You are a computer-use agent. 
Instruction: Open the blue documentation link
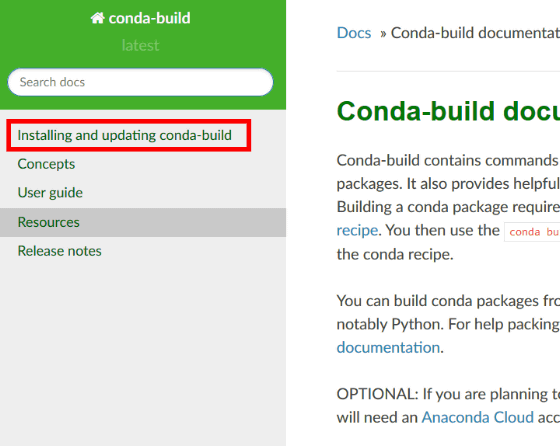(388, 347)
